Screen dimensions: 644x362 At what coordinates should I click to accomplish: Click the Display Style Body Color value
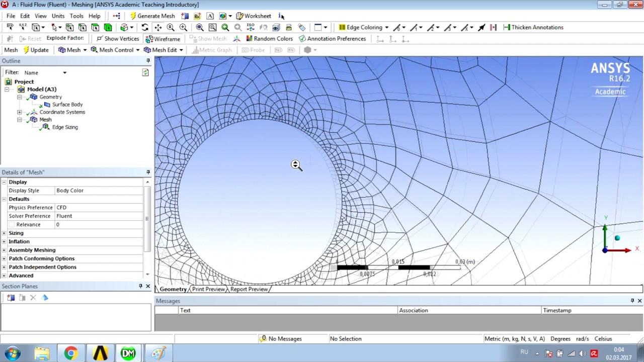(x=99, y=191)
